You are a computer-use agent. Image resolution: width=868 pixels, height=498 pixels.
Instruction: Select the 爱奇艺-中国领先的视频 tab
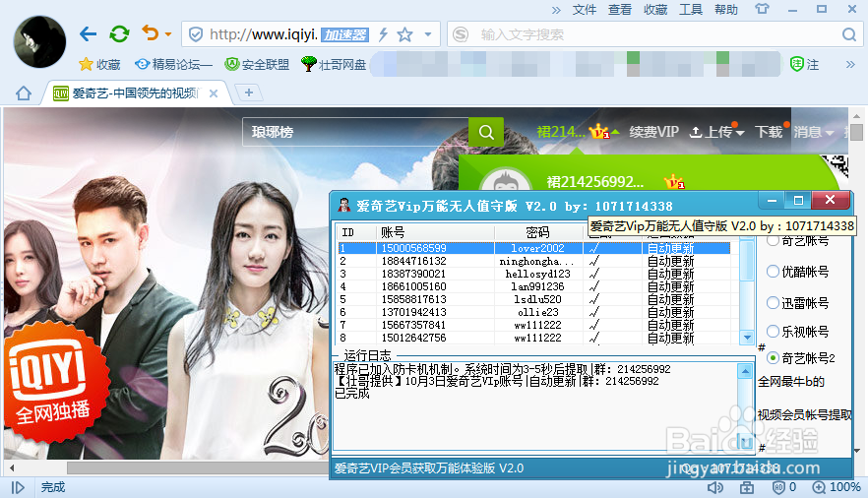133,93
